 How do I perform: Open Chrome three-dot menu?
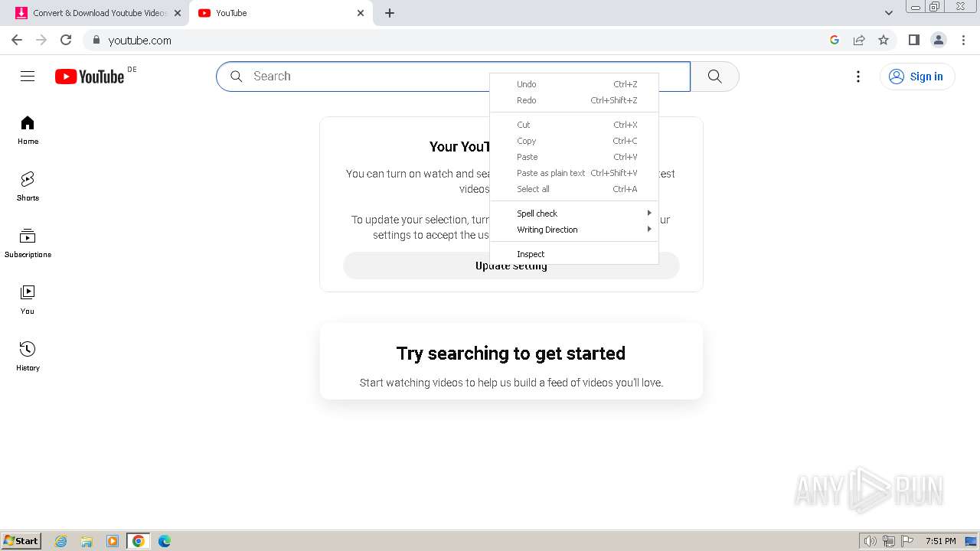pyautogui.click(x=963, y=40)
